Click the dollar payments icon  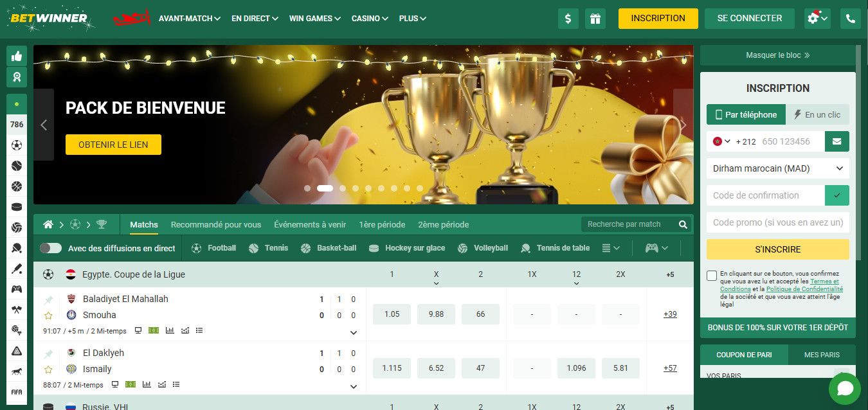[x=568, y=19]
